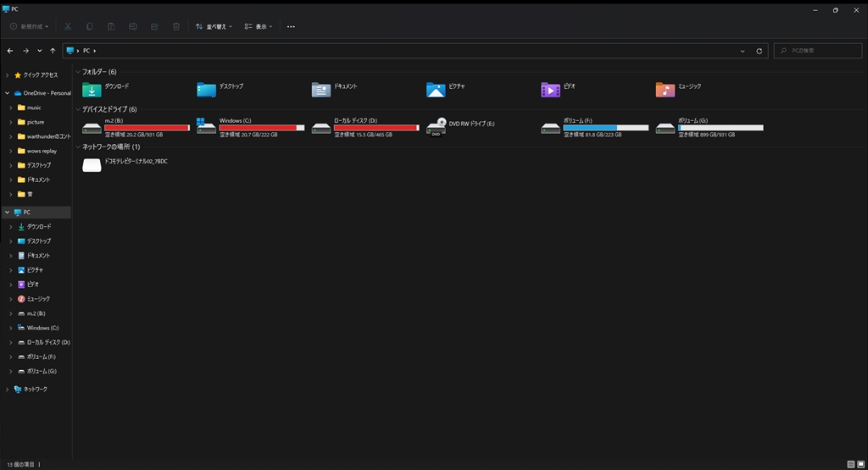Open m.2 (B:) in sidebar tree

tap(31, 313)
